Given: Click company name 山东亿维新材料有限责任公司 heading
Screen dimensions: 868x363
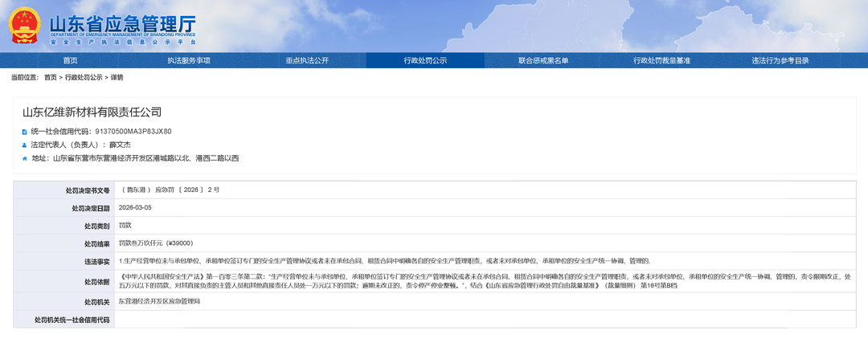Looking at the screenshot, I should coord(92,112).
